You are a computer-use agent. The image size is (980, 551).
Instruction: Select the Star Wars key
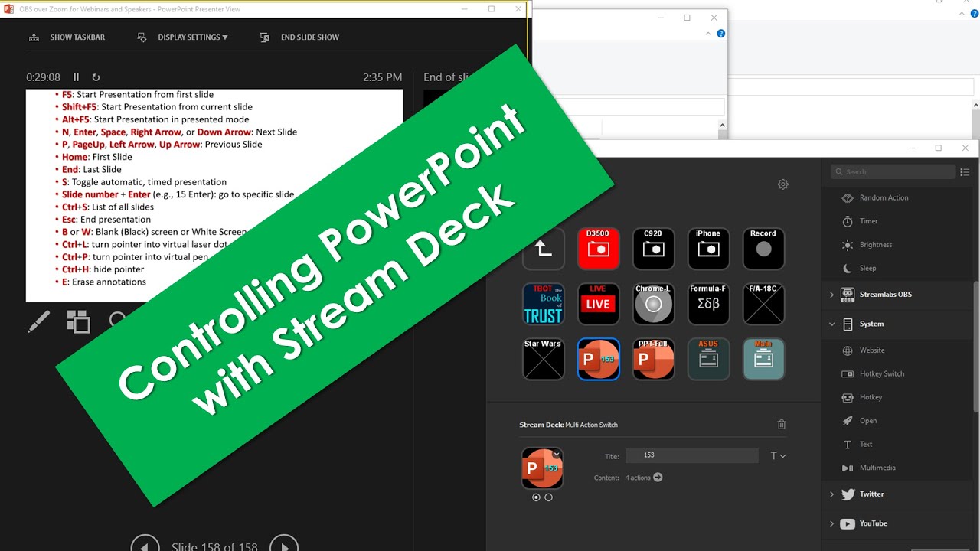point(543,359)
